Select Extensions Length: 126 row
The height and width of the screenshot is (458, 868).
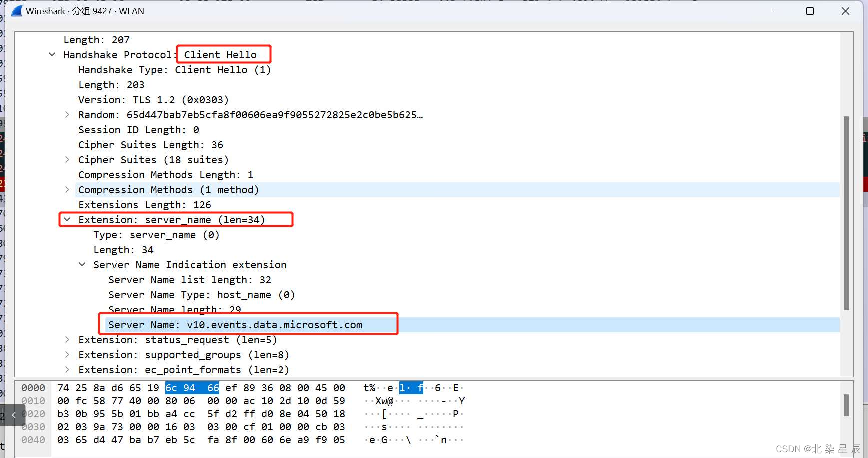pos(145,205)
